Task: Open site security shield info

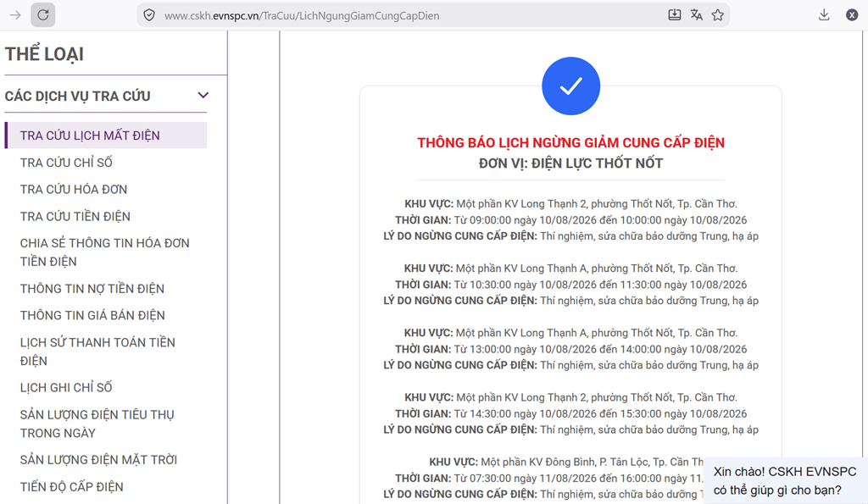Action: pos(149,15)
